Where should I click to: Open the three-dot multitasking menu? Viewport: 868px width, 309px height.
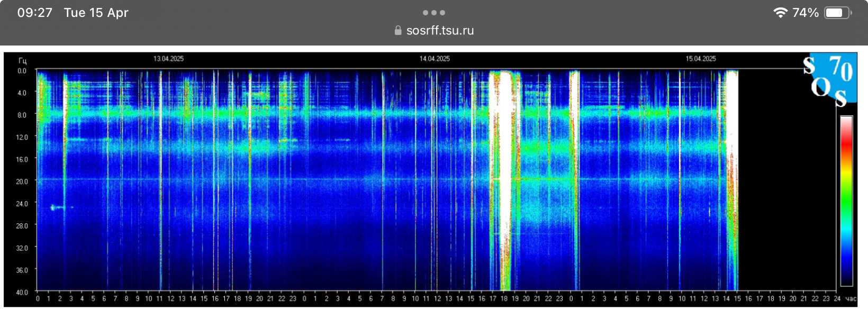[434, 13]
